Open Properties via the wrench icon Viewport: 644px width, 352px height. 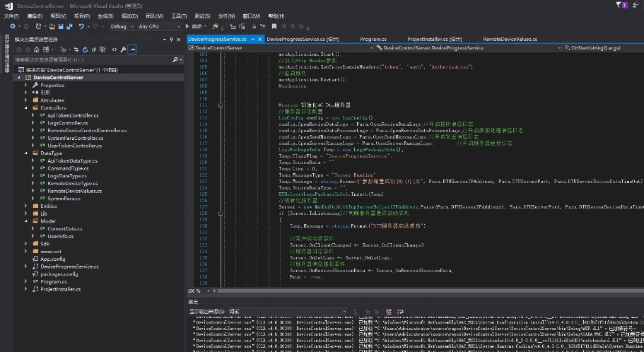click(x=123, y=49)
